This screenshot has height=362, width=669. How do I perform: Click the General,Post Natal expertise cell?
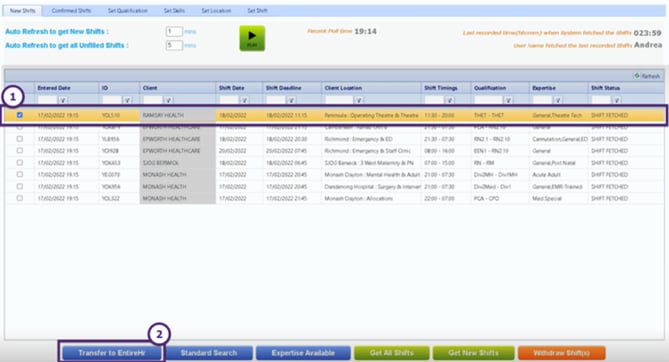[558, 163]
